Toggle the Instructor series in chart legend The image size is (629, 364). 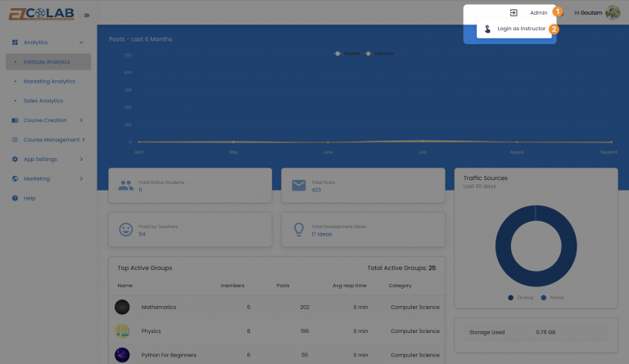[379, 54]
